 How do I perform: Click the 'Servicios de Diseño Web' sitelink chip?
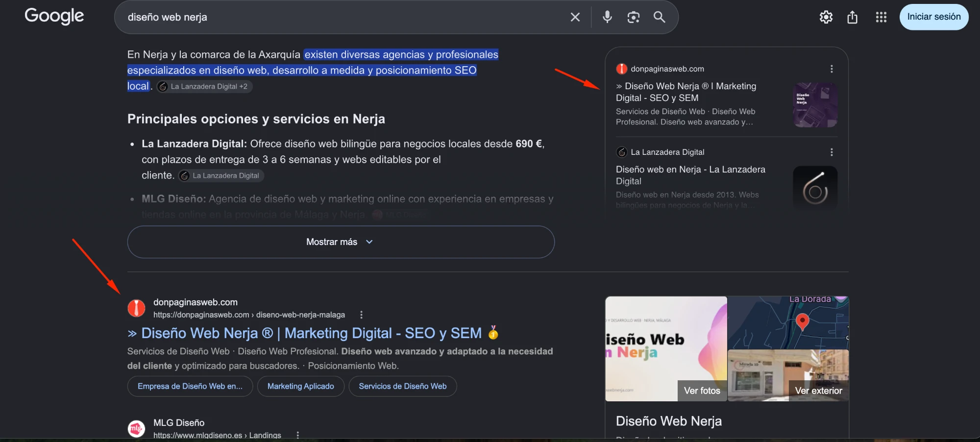pyautogui.click(x=403, y=386)
